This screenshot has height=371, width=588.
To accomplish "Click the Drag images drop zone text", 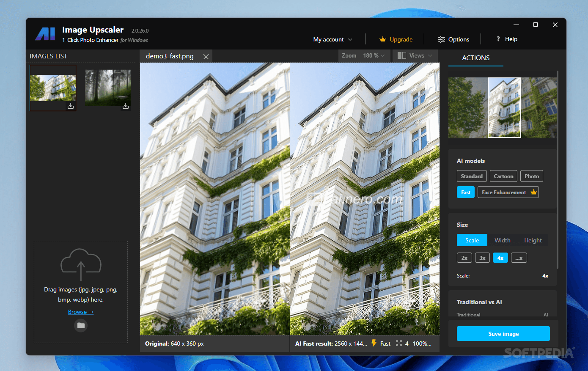I will point(81,294).
